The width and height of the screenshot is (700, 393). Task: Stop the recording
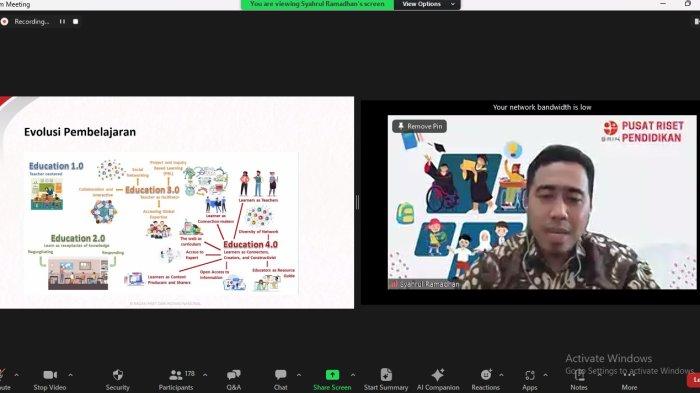pyautogui.click(x=75, y=21)
